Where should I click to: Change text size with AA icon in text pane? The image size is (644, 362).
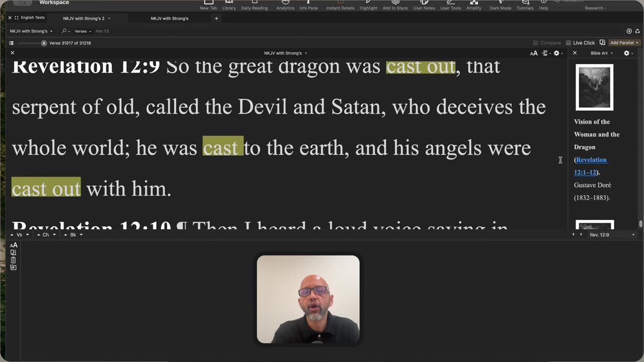coord(534,53)
